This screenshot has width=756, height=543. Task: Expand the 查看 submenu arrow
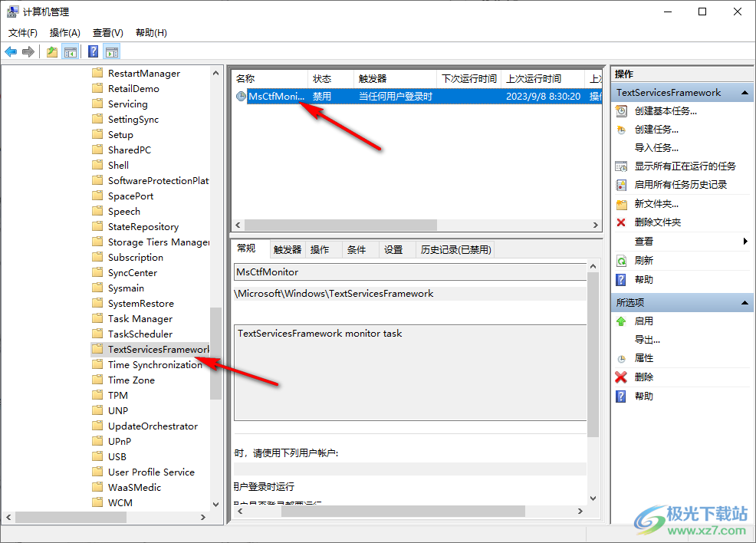745,241
